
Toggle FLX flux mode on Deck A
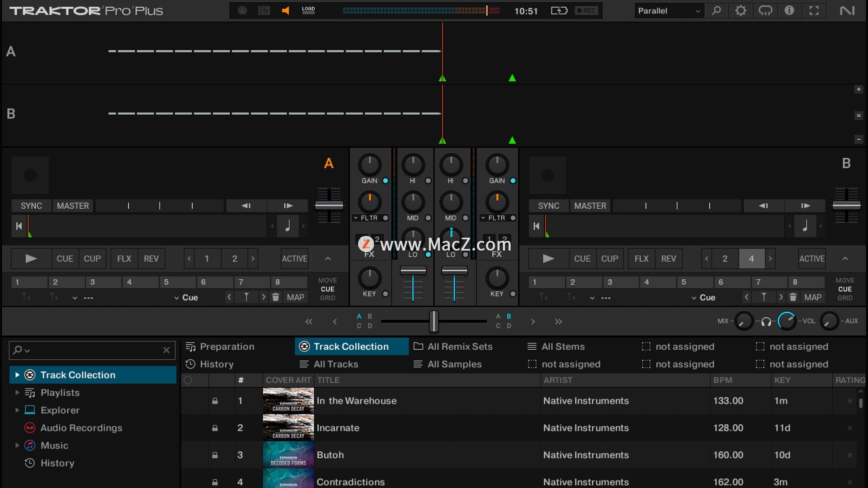[124, 258]
